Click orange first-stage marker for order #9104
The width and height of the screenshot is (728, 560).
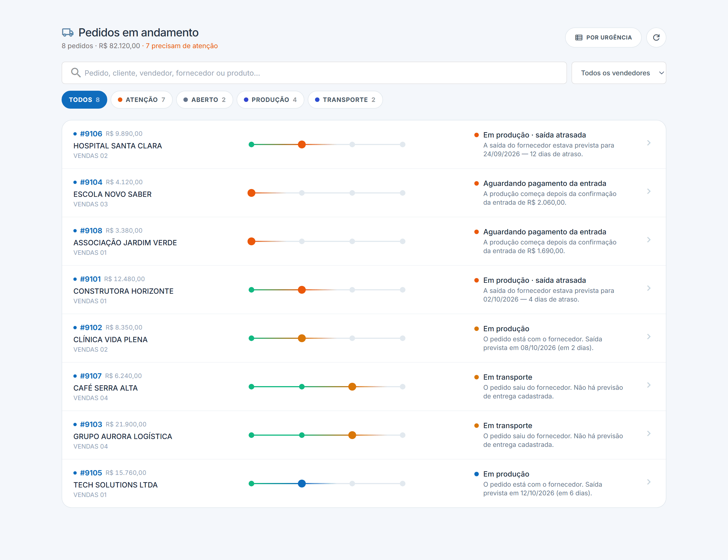pos(251,193)
